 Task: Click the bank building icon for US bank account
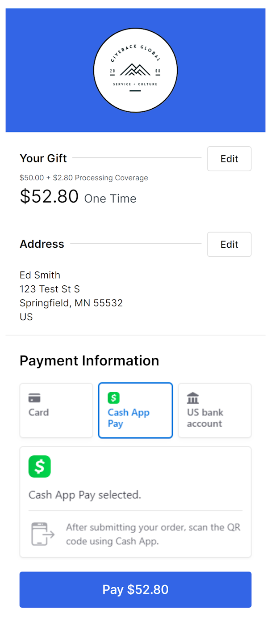(192, 397)
